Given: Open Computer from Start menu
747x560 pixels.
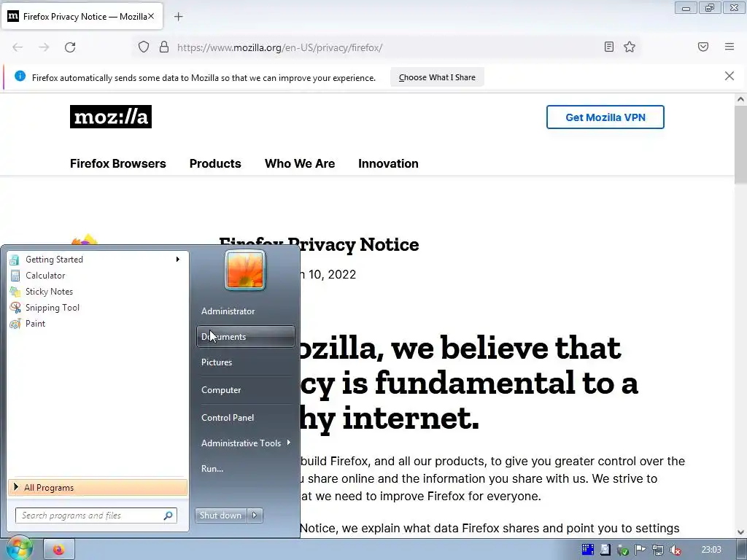Looking at the screenshot, I should pyautogui.click(x=246, y=390).
